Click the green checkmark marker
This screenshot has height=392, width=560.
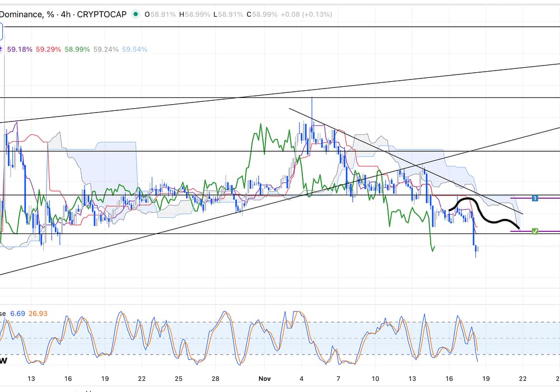coord(535,231)
